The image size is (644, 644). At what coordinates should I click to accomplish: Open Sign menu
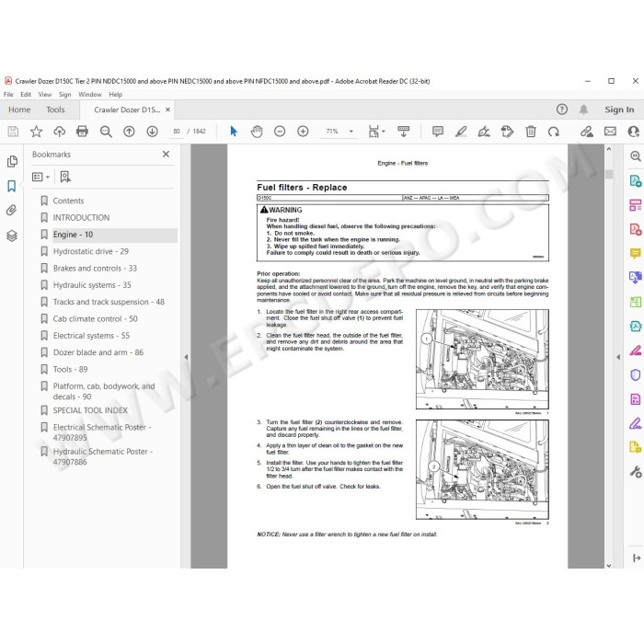[x=65, y=94]
